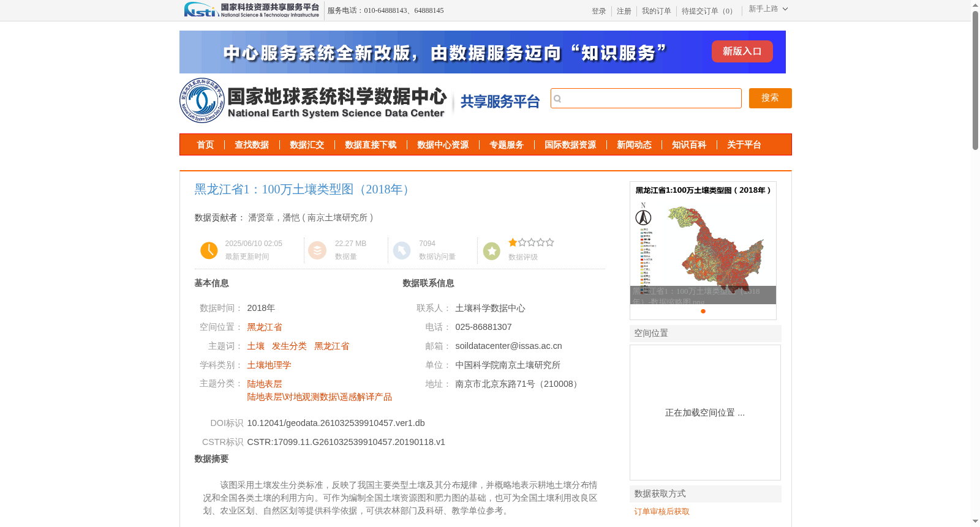Rate dataset with the fifth star
This screenshot has height=527, width=980.
tap(550, 242)
